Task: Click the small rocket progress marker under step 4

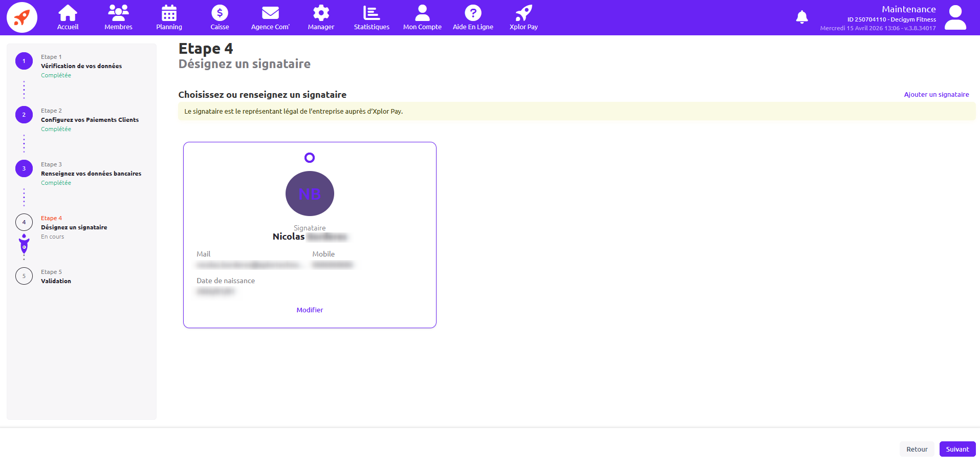Action: pyautogui.click(x=24, y=244)
